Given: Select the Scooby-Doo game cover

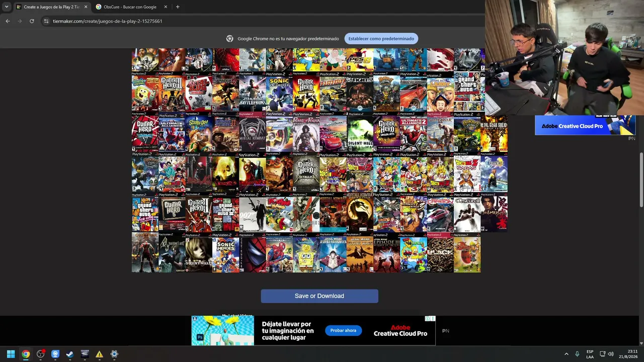Looking at the screenshot, I should pyautogui.click(x=199, y=132).
